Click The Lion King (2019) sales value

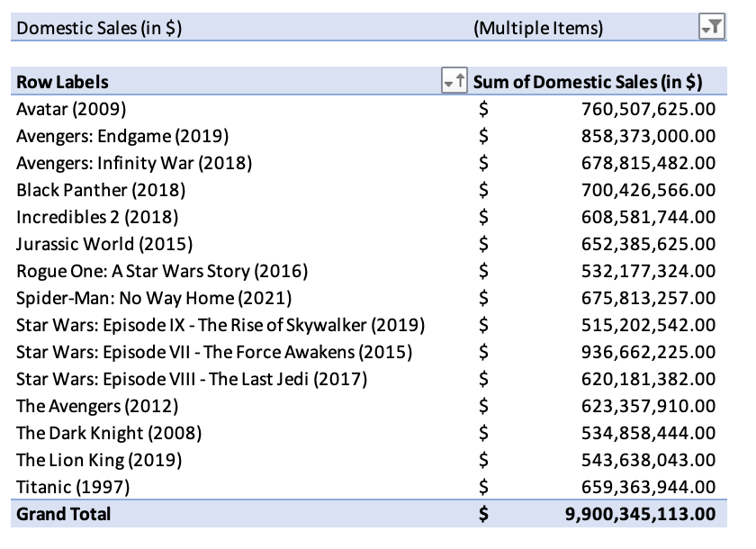(649, 460)
